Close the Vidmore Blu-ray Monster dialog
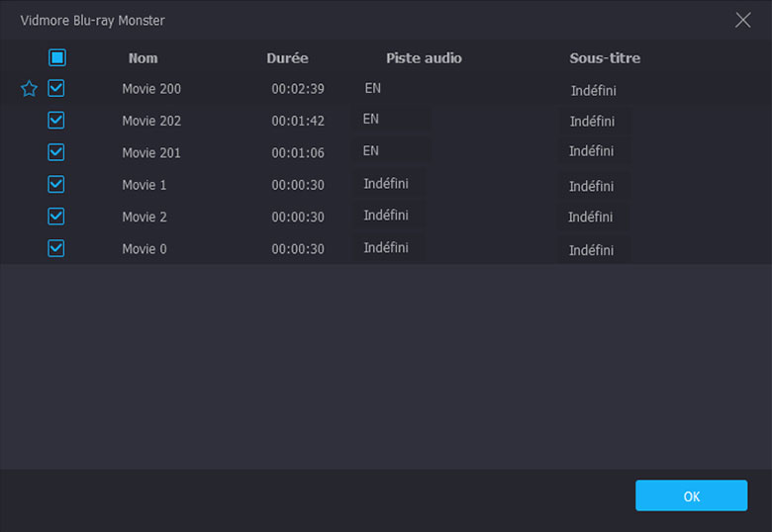The width and height of the screenshot is (772, 532). 742,20
